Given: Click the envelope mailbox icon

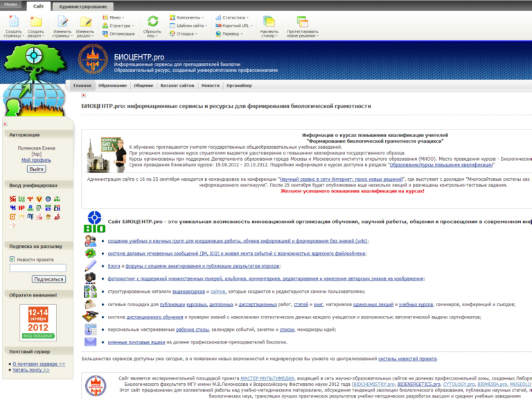Looking at the screenshot, I should tap(90, 342).
